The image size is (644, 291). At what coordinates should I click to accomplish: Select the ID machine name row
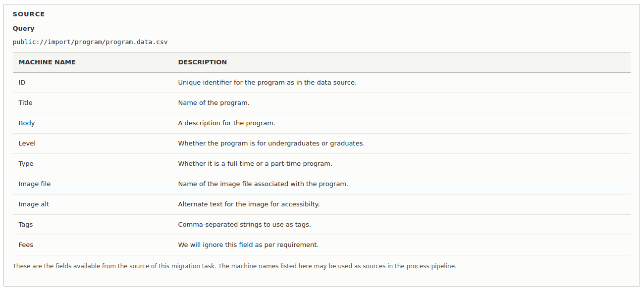click(x=22, y=82)
